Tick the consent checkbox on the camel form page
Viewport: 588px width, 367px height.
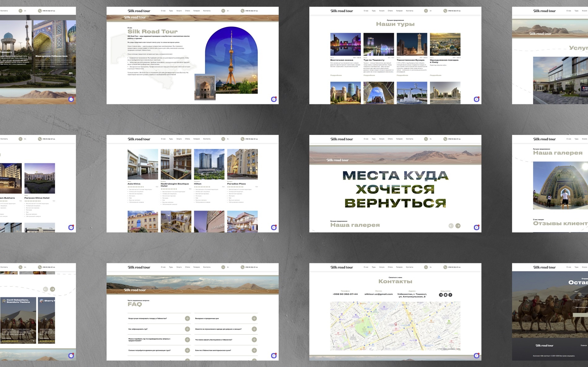pyautogui.click(x=573, y=307)
